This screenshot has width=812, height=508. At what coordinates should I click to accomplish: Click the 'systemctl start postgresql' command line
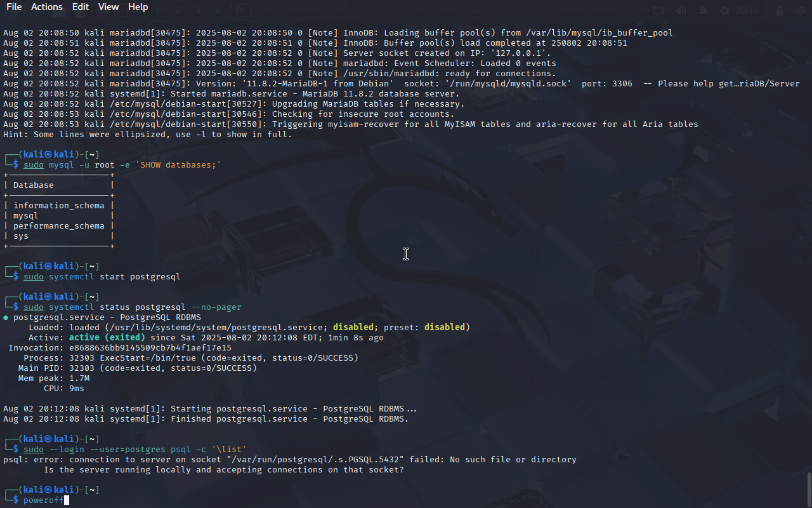point(102,277)
